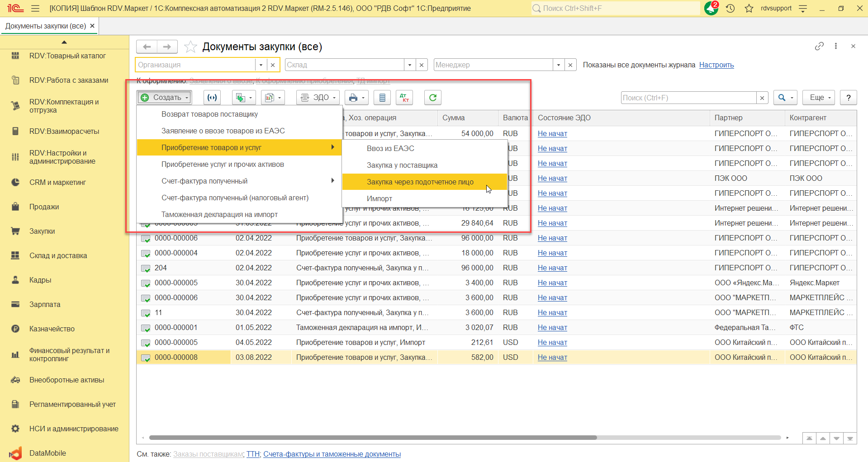Open notifications bell icon
Screen dimensions: 868x462
(x=711, y=8)
